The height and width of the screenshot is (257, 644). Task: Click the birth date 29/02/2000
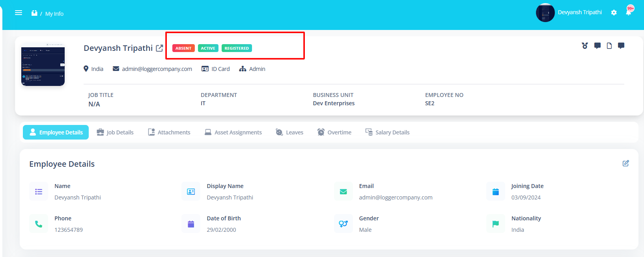coord(221,230)
